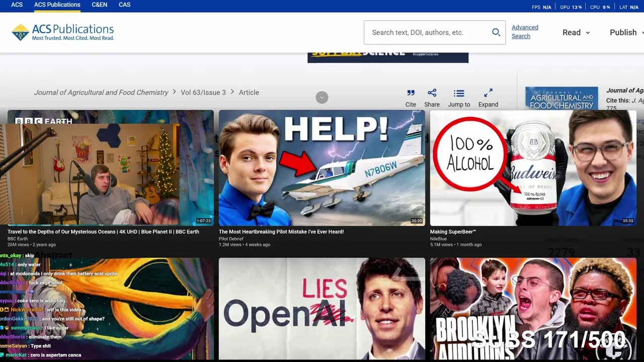Click the Share icon
This screenshot has height=362, width=644.
pyautogui.click(x=432, y=93)
